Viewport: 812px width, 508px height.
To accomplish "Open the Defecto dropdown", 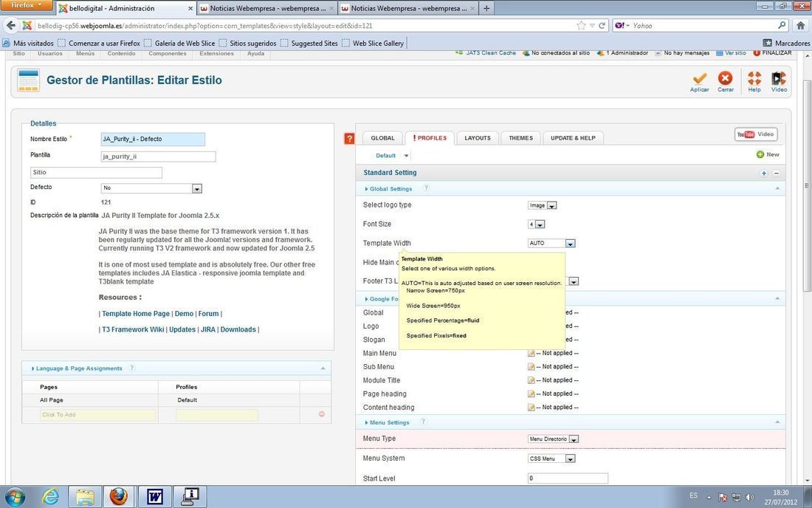I will click(151, 188).
